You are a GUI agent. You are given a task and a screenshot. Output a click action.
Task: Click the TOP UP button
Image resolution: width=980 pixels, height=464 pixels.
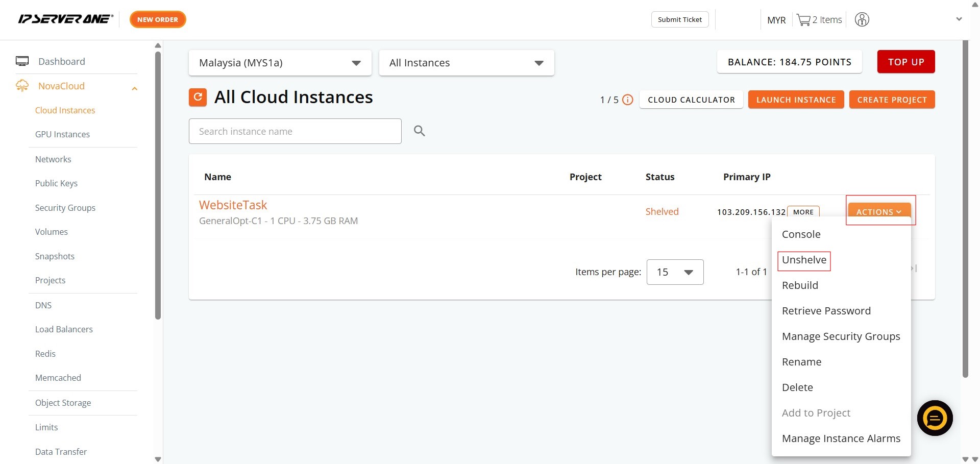pos(906,62)
